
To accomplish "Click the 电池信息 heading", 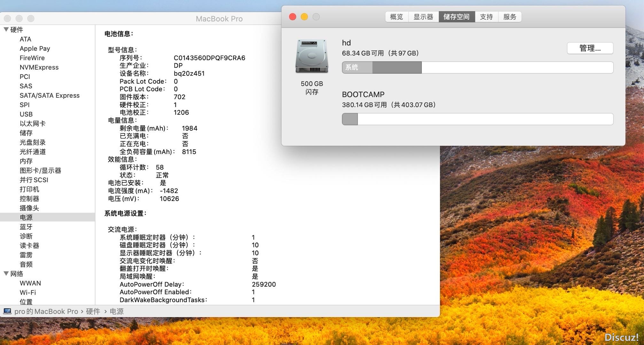I will coord(119,34).
